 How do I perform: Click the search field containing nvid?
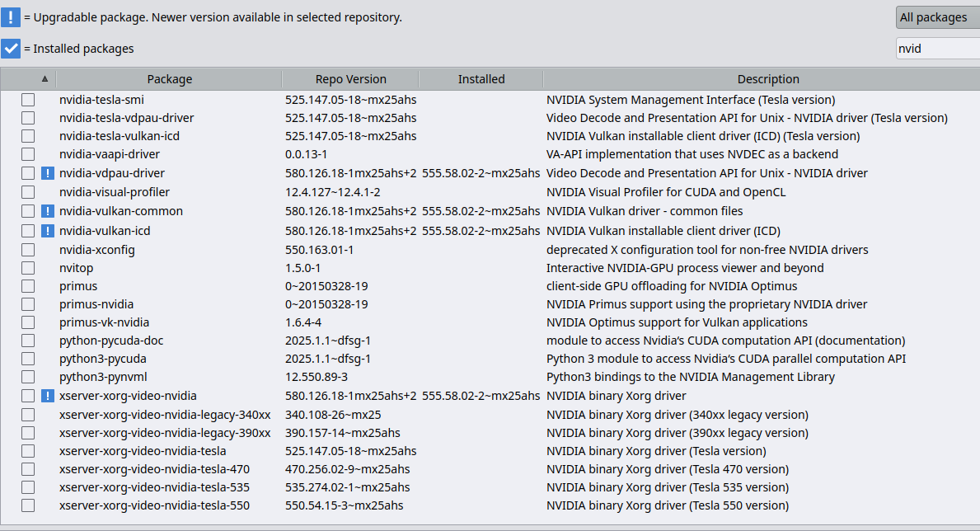936,49
